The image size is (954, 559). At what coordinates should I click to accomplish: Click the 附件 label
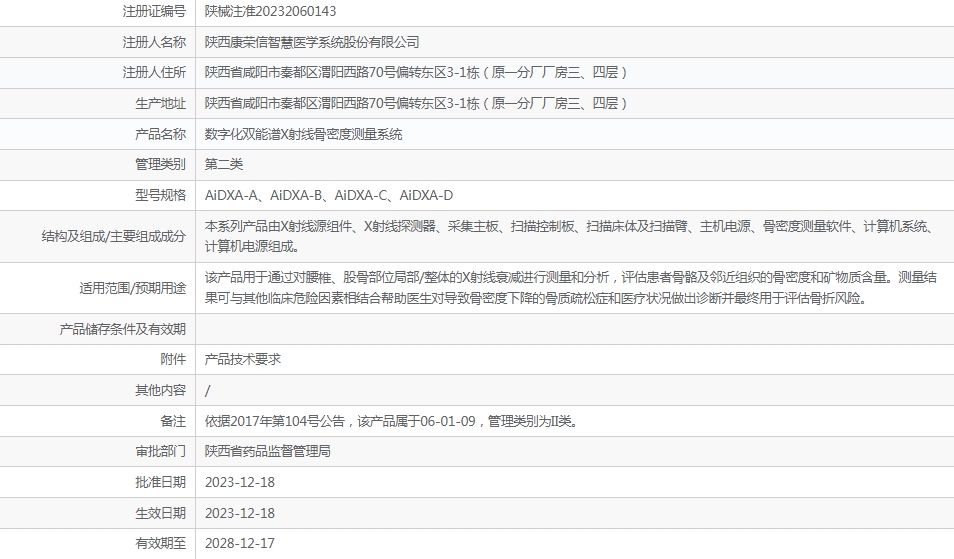pyautogui.click(x=173, y=359)
